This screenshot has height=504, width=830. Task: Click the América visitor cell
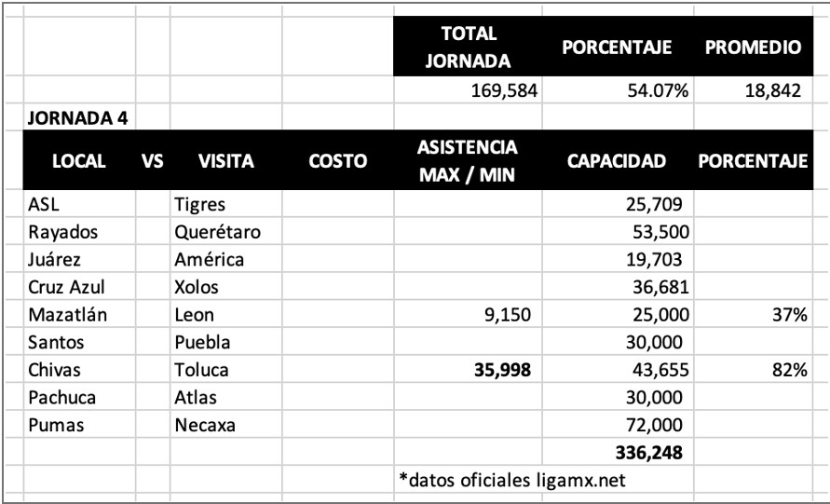226,259
